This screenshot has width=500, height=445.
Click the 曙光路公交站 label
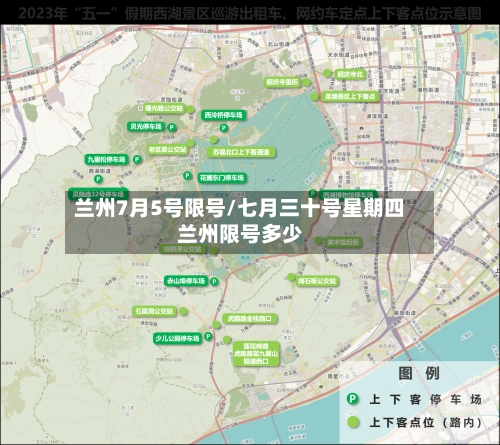pyautogui.click(x=164, y=108)
